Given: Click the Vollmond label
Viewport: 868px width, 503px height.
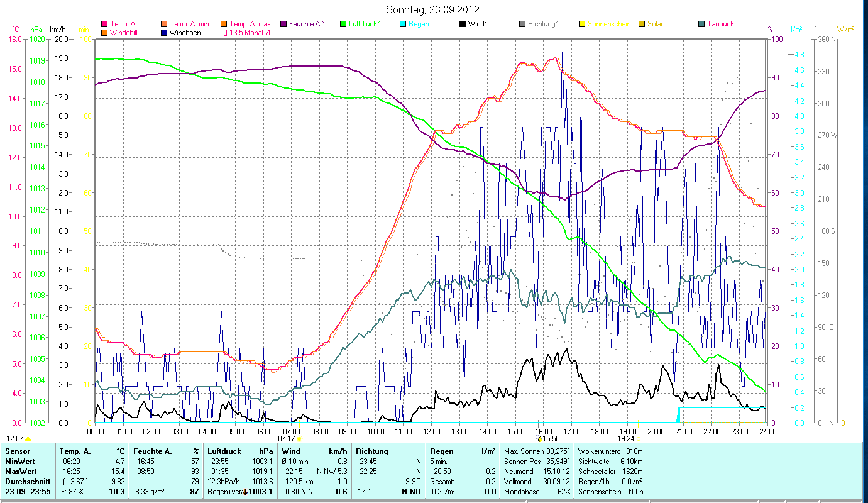Looking at the screenshot, I should (519, 482).
